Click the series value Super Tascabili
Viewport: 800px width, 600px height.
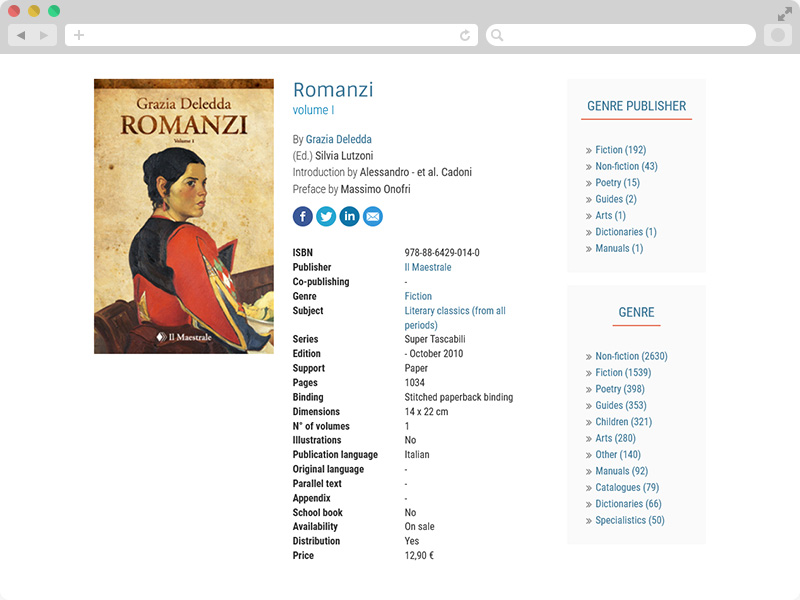coord(435,339)
